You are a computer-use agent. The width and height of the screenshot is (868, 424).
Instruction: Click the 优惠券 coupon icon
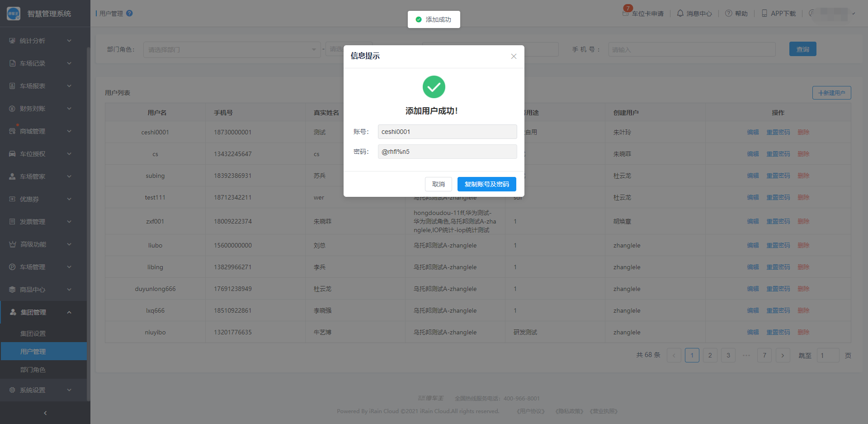[12, 199]
